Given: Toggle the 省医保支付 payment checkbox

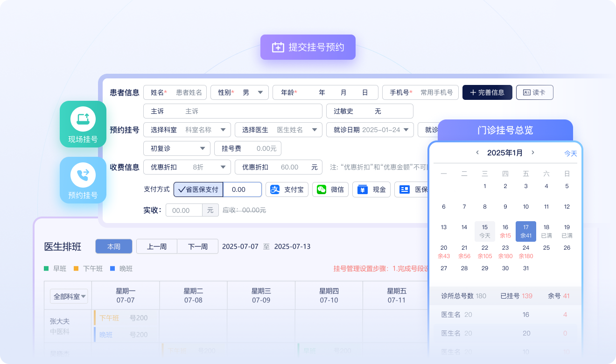Looking at the screenshot, I should pyautogui.click(x=198, y=189).
